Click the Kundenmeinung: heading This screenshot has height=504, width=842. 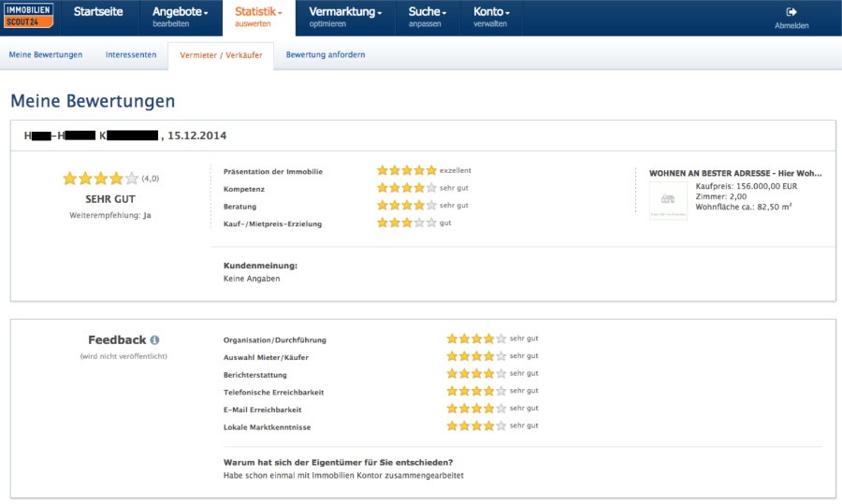pyautogui.click(x=260, y=266)
